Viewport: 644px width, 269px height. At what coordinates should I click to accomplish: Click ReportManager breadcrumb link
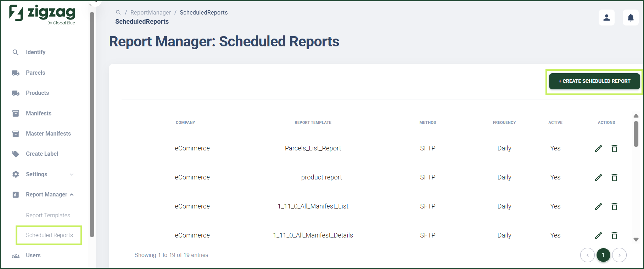[x=151, y=12]
